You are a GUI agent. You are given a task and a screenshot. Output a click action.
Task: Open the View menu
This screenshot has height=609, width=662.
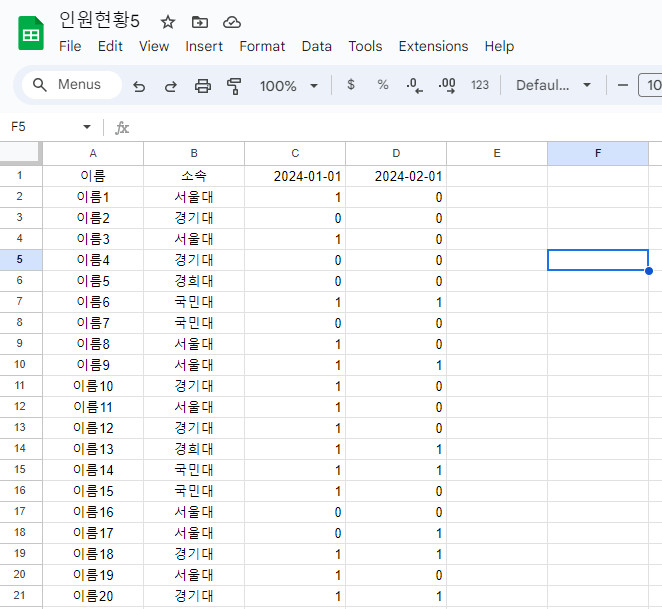coord(154,46)
